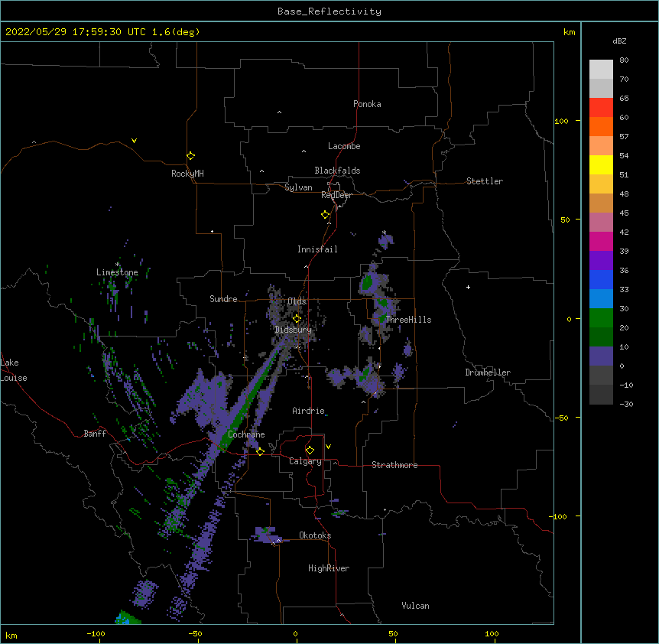The width and height of the screenshot is (659, 644).
Task: Click the yellow marker south of RedDeer
Action: (325, 214)
